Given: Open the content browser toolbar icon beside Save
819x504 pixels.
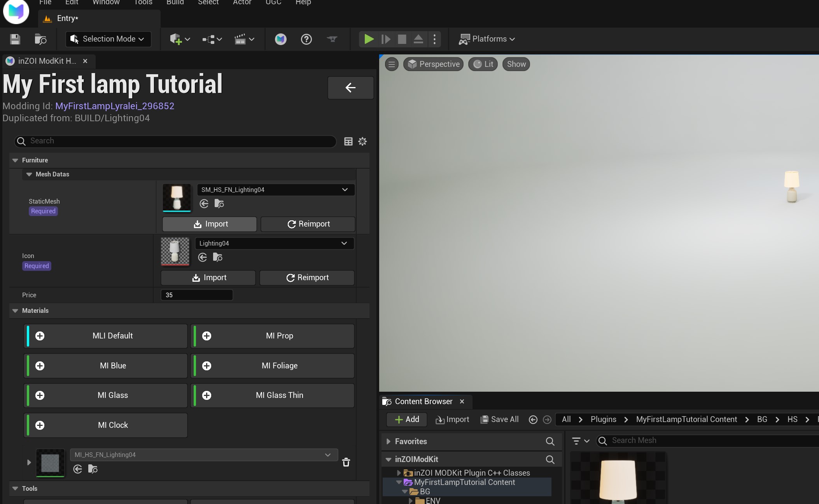Looking at the screenshot, I should [x=40, y=39].
